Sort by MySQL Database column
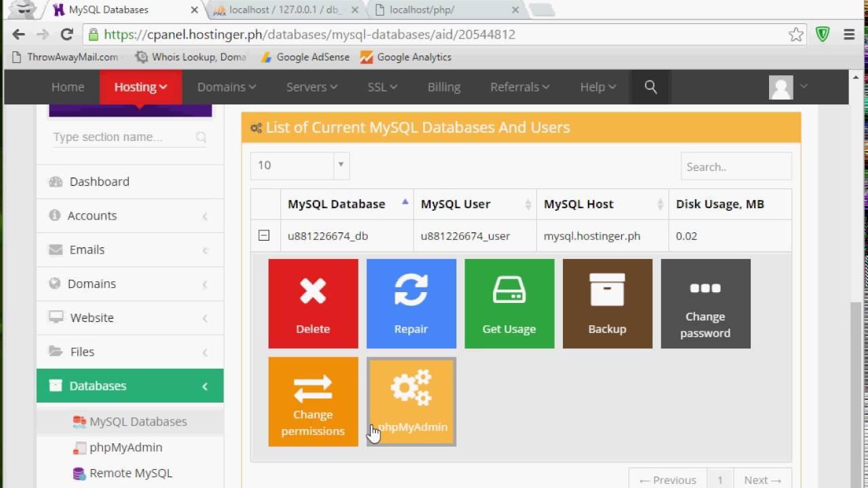868x488 pixels. pos(347,204)
